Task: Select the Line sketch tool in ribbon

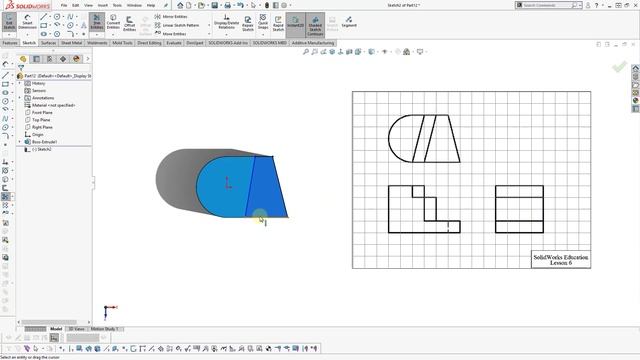Action: 44,17
